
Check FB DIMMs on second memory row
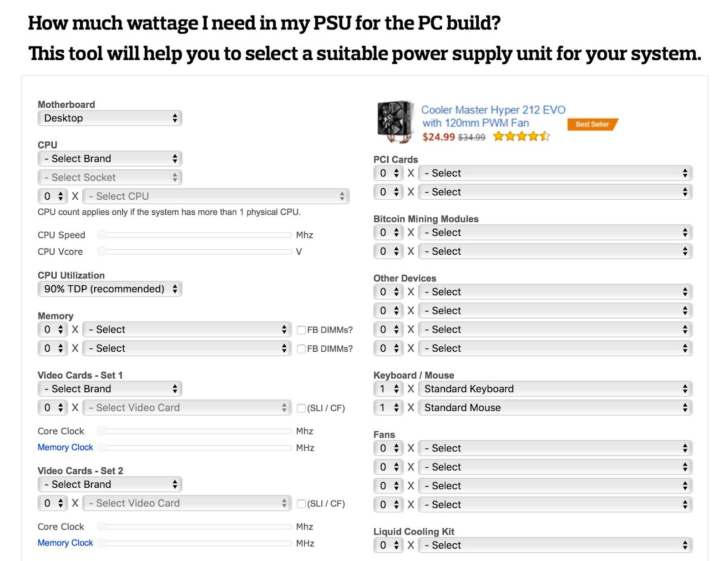[301, 349]
